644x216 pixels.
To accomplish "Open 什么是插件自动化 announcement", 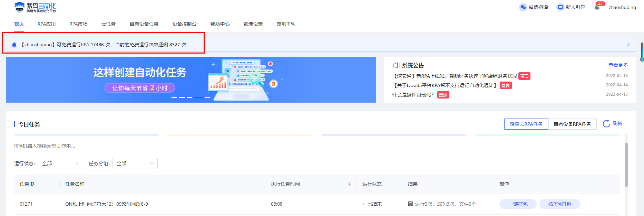I will pyautogui.click(x=413, y=95).
